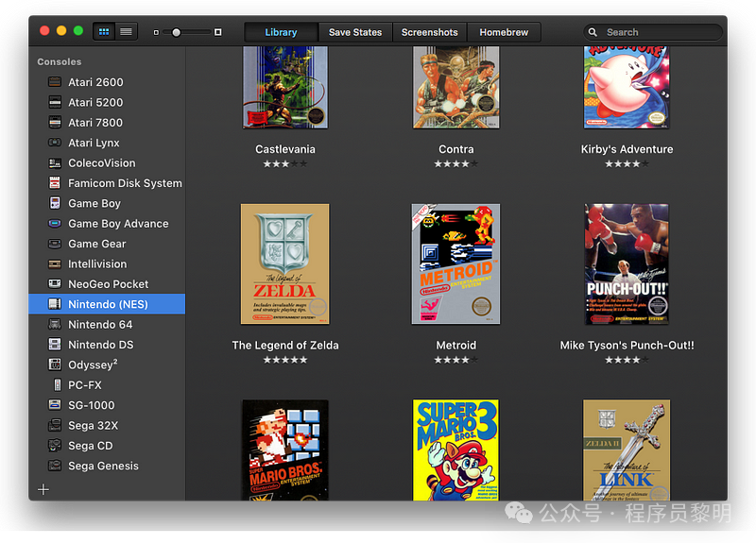Screen dimensions: 756x543
Task: Click the Game Boy handheld icon
Action: (55, 203)
